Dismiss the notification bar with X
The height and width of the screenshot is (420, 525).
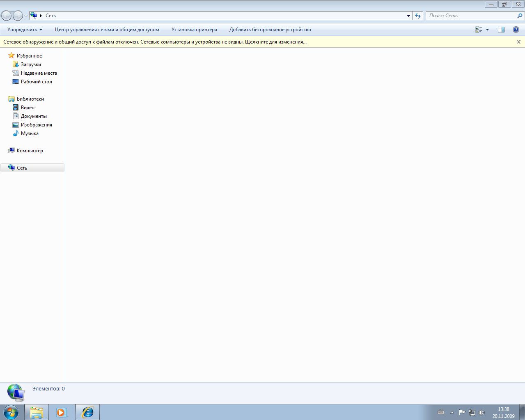pyautogui.click(x=518, y=42)
